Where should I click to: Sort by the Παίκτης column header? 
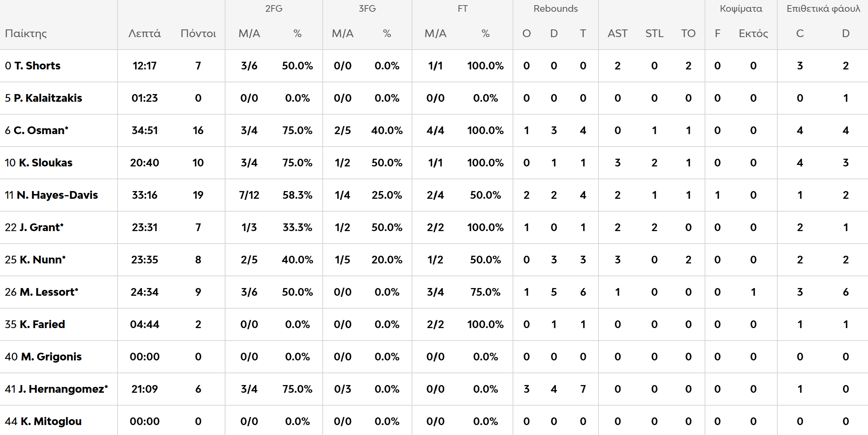point(26,33)
